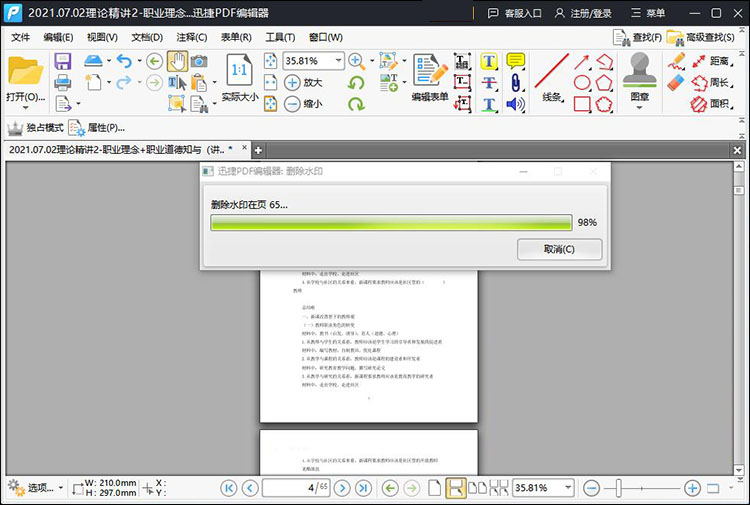This screenshot has width=750, height=505.
Task: Rotate page counterclockwise
Action: point(356,83)
